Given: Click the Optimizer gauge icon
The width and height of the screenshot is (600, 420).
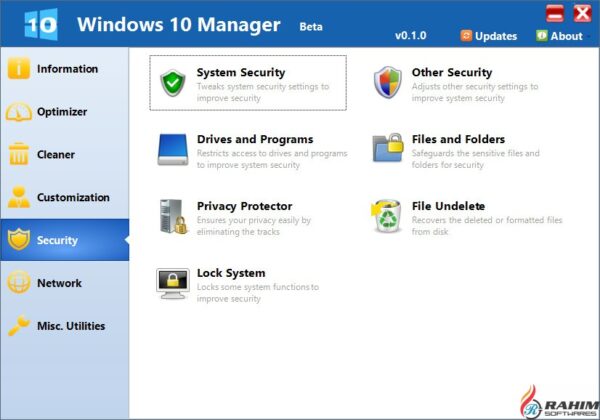Looking at the screenshot, I should coord(18,111).
